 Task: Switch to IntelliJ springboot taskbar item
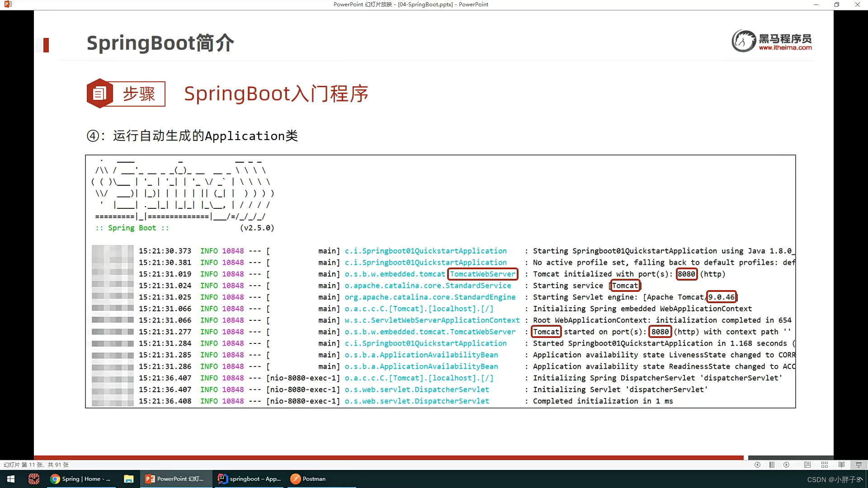click(250, 479)
